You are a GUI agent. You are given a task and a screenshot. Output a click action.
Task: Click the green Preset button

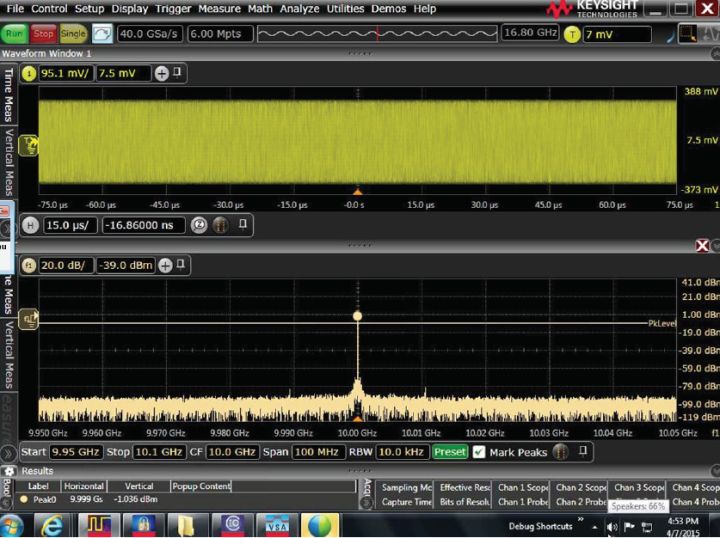click(449, 452)
